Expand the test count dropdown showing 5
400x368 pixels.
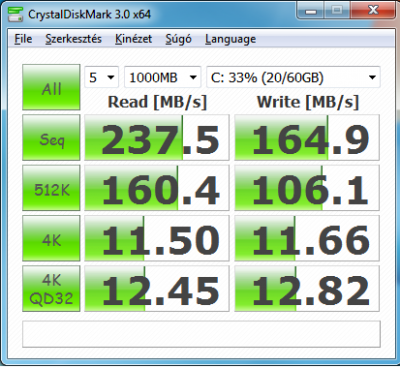tap(101, 77)
